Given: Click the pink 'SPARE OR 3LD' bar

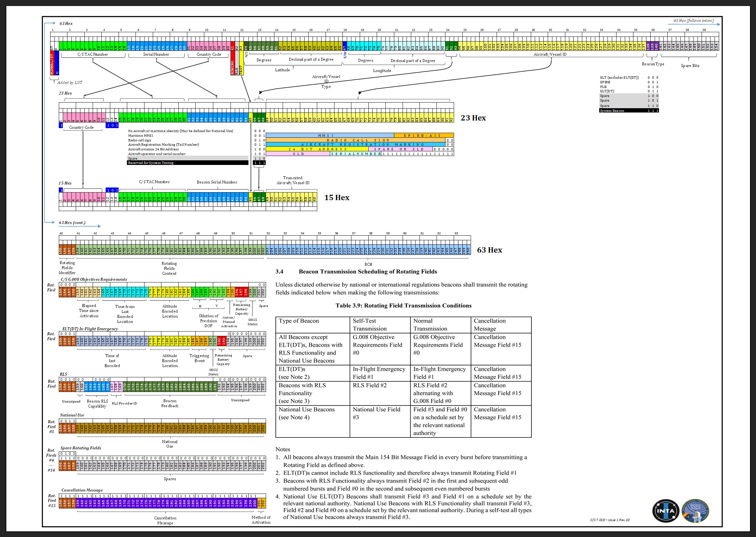Looking at the screenshot, I should point(401,149).
